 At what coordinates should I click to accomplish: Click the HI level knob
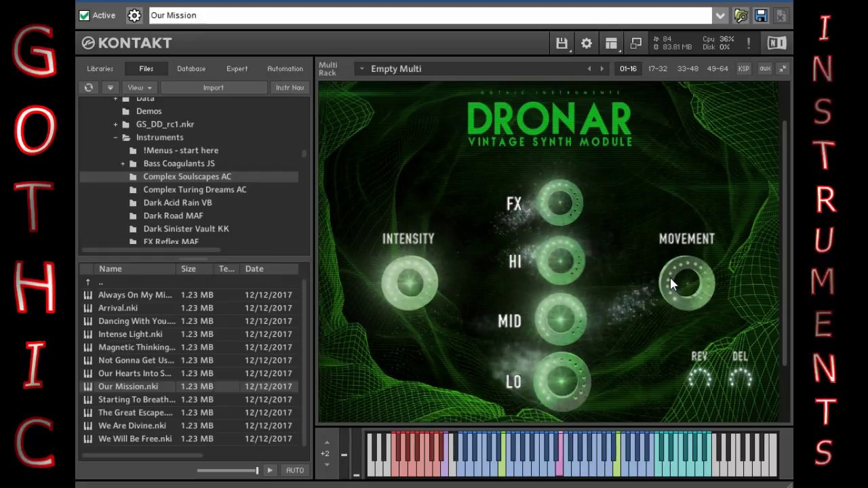point(561,260)
